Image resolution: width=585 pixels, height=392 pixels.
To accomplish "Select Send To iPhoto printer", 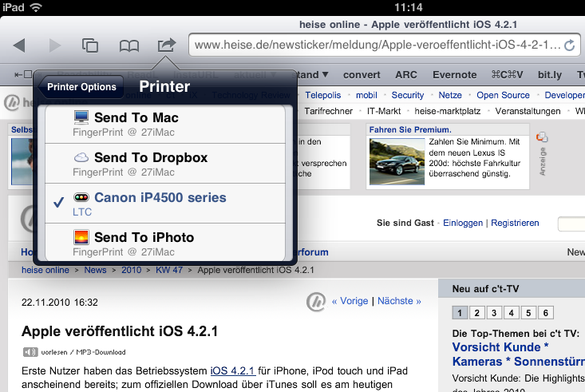I will (x=165, y=242).
